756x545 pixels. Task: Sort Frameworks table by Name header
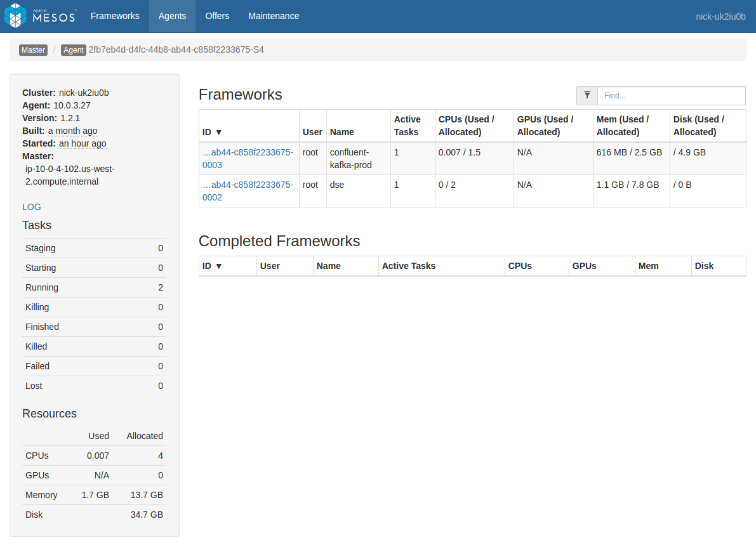342,132
